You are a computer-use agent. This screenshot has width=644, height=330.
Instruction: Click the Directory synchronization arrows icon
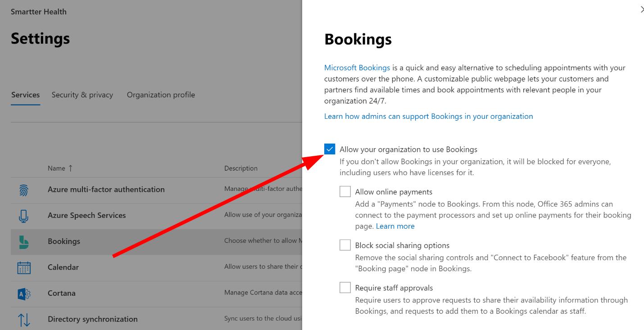pyautogui.click(x=24, y=320)
